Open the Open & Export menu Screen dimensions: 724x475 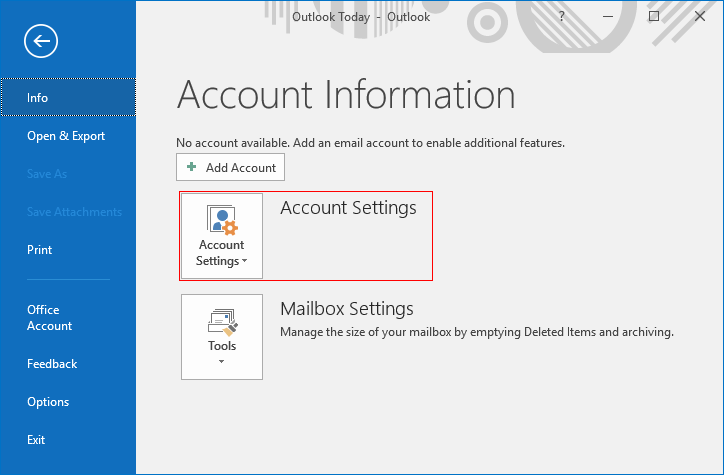[x=68, y=136]
